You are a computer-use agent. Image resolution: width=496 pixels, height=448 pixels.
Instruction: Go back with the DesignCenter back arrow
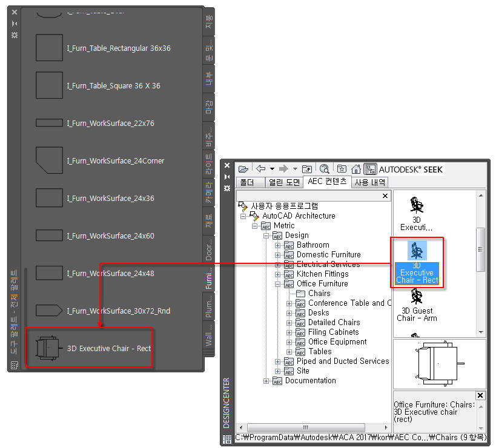click(x=260, y=169)
